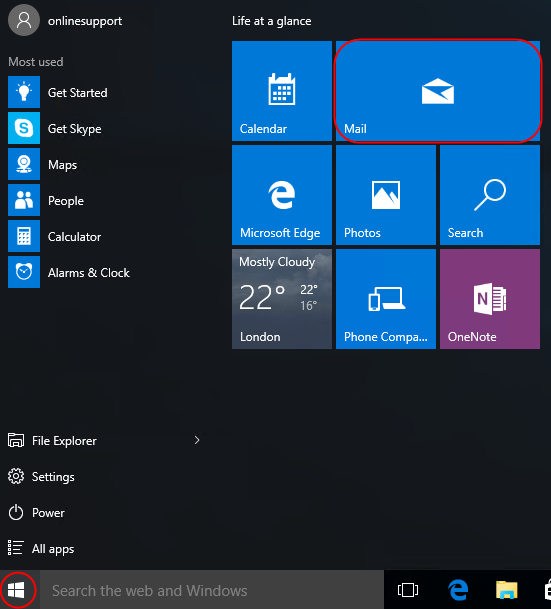Click the People app icon

pos(24,200)
